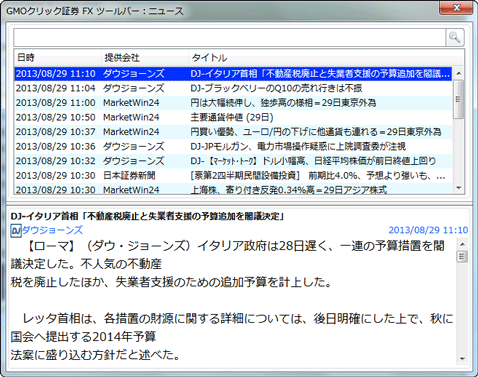Sort by the 提供会社 column header

144,58
